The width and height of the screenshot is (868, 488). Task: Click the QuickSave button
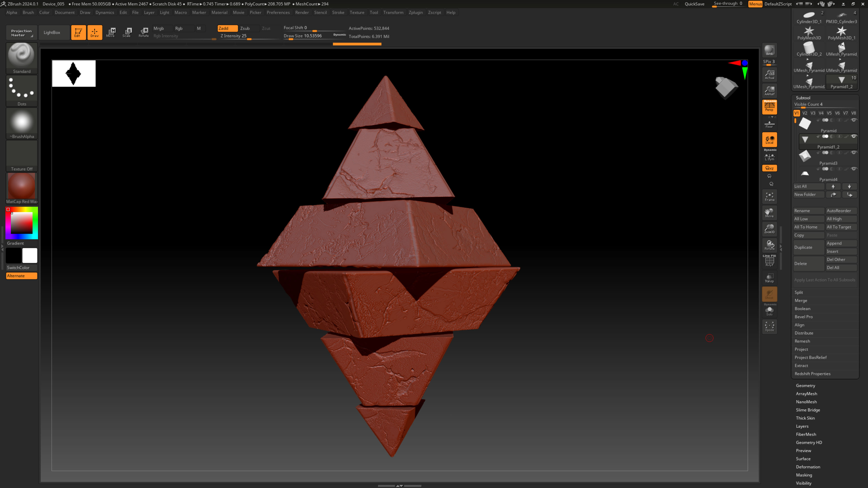point(694,4)
